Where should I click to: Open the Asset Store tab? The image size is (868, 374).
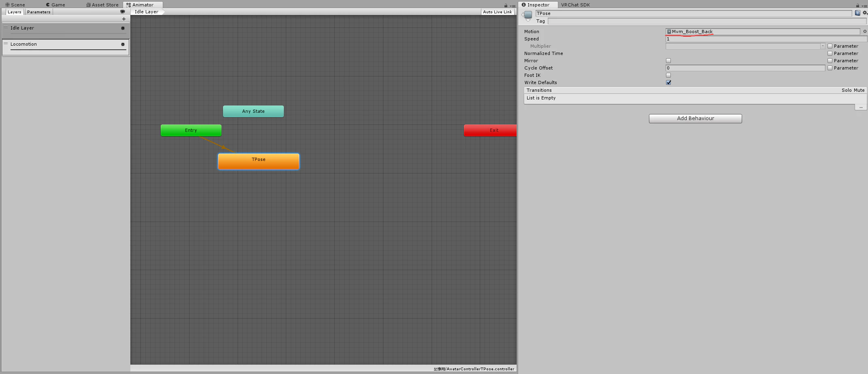(x=102, y=5)
